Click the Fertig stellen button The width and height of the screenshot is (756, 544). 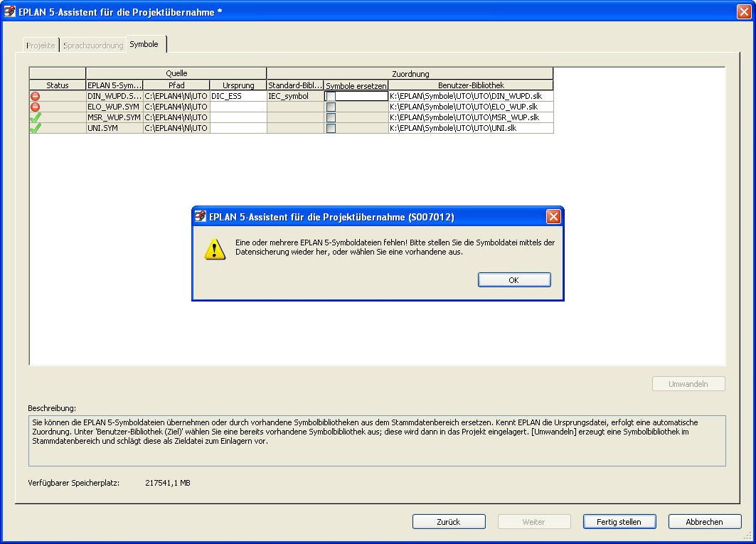[619, 522]
